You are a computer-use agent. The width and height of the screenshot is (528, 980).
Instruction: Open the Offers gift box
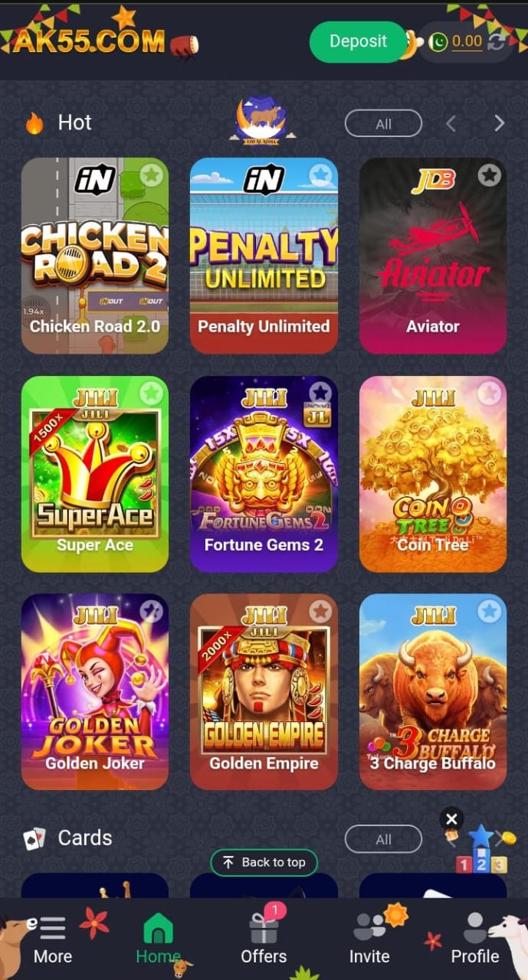coord(264,928)
